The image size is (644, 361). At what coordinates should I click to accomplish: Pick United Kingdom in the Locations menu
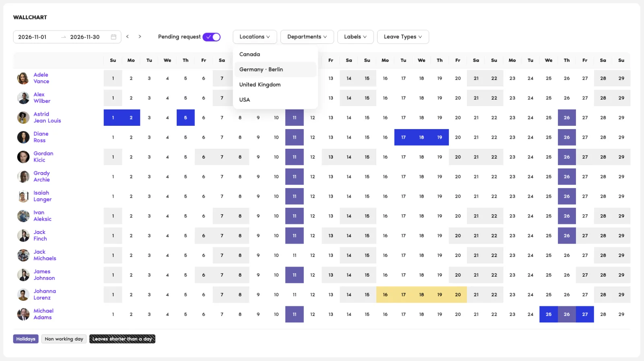[275, 85]
